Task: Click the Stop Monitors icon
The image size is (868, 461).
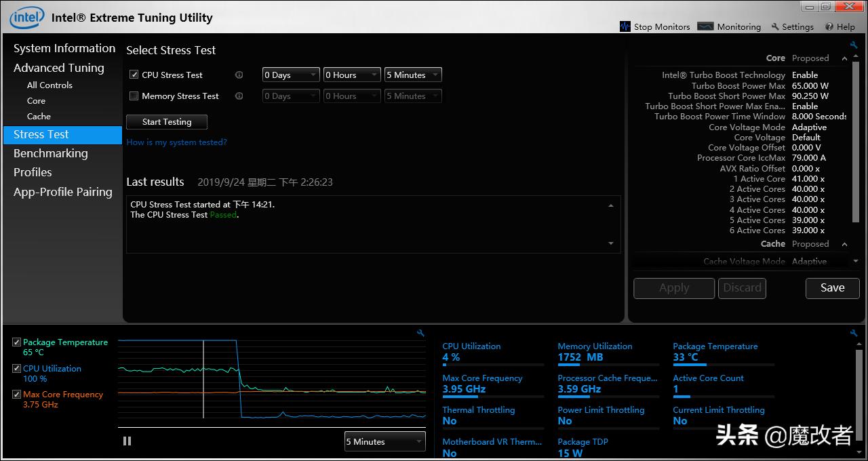Action: point(625,26)
